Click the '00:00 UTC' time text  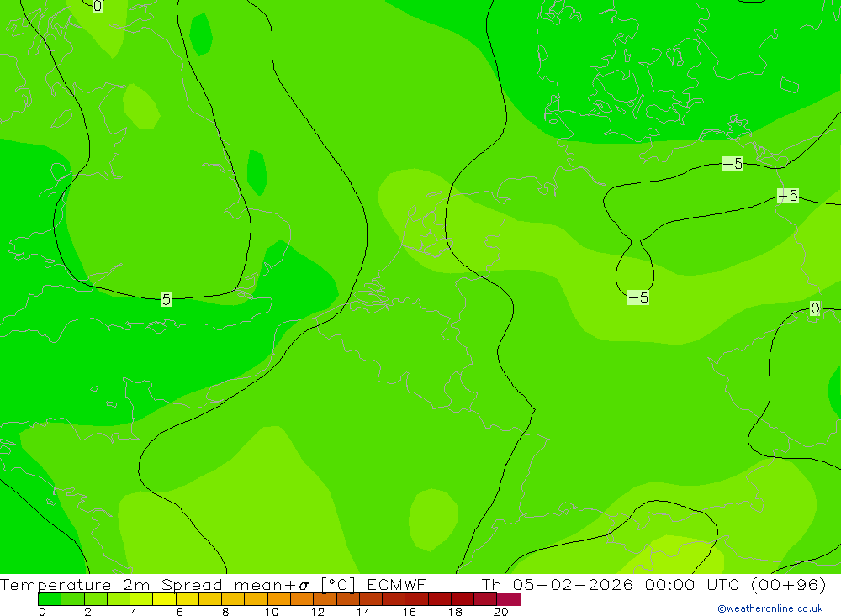click(x=692, y=584)
